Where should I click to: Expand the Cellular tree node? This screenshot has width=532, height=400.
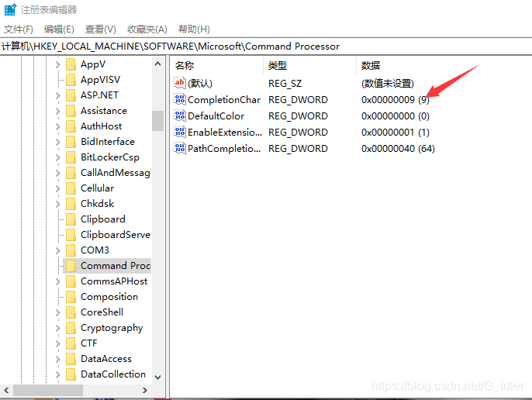click(57, 188)
